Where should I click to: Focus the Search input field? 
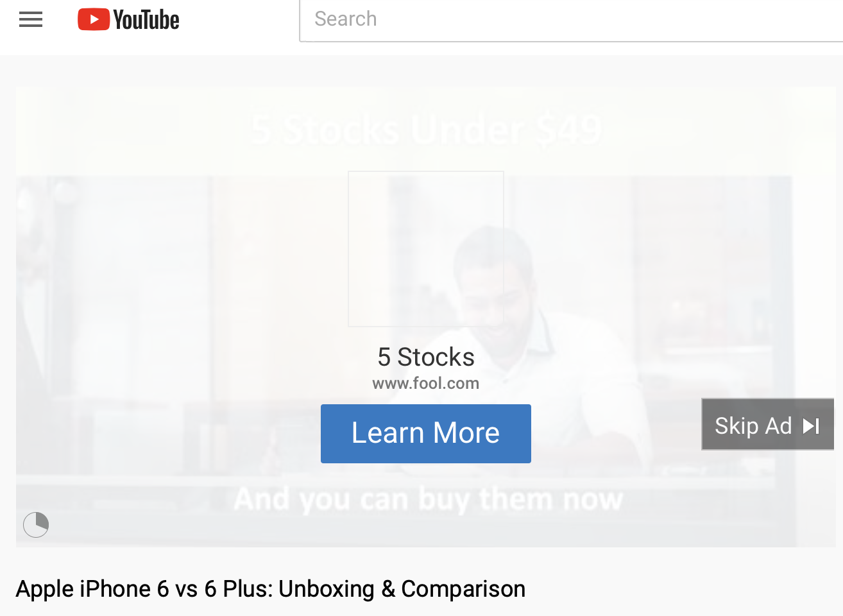(571, 20)
